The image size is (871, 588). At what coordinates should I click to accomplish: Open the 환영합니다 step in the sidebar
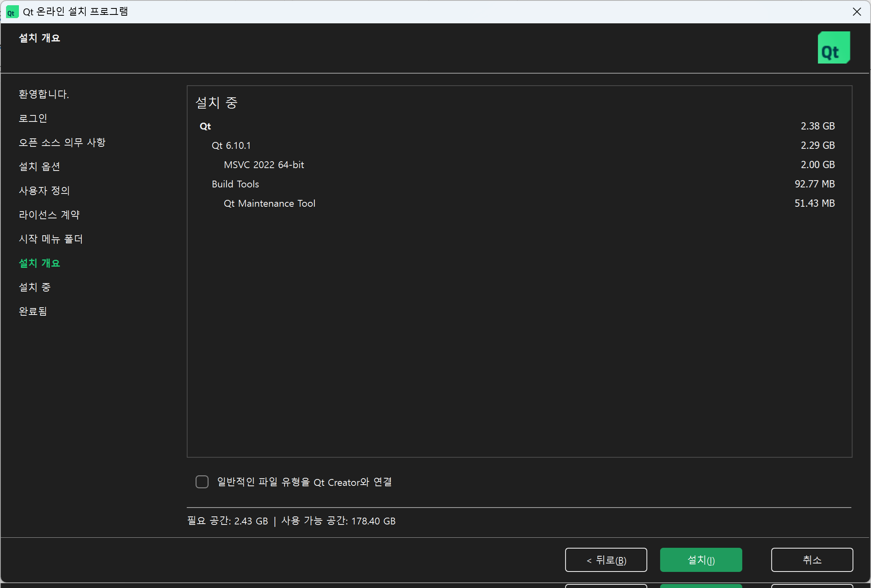tap(44, 94)
